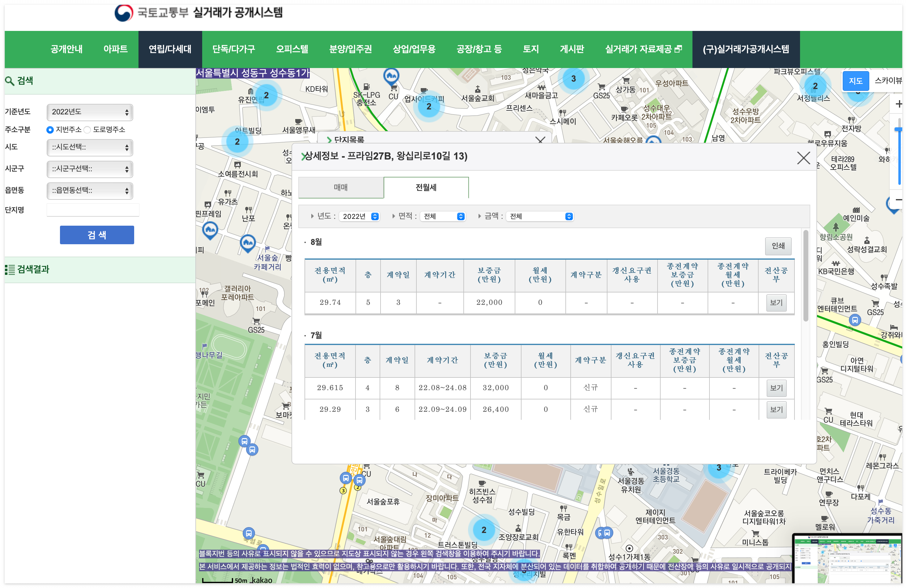Image resolution: width=907 pixels, height=588 pixels.
Task: Click the map zoom-in plus button
Action: tap(899, 104)
